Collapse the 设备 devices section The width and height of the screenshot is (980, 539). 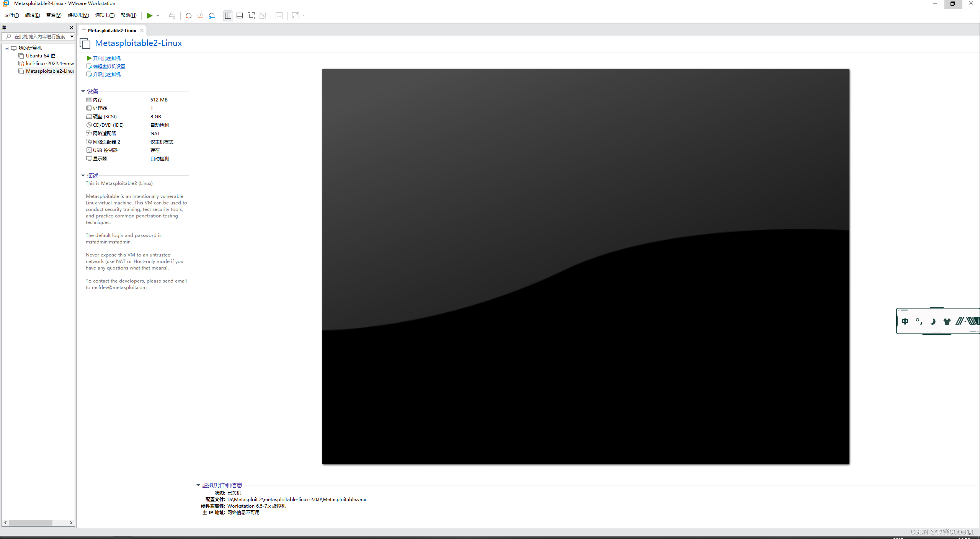click(x=83, y=91)
